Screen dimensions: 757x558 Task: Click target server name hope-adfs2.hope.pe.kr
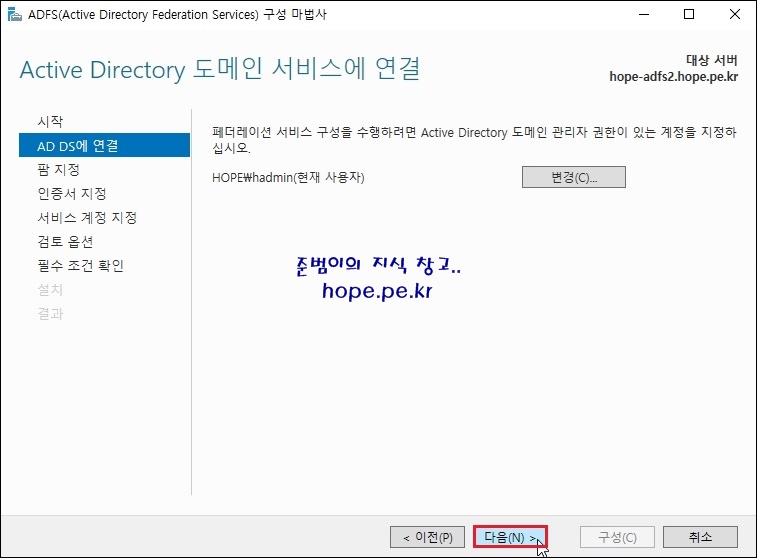coord(673,77)
